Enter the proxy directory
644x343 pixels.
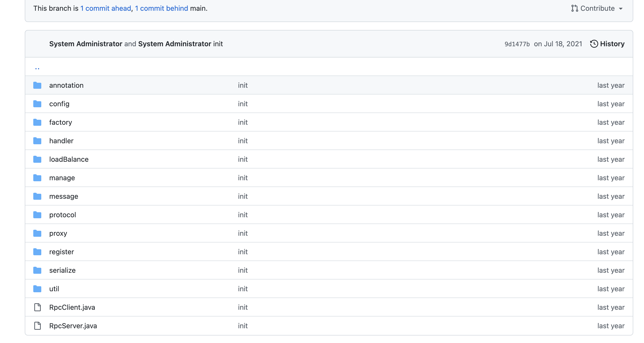pyautogui.click(x=58, y=233)
